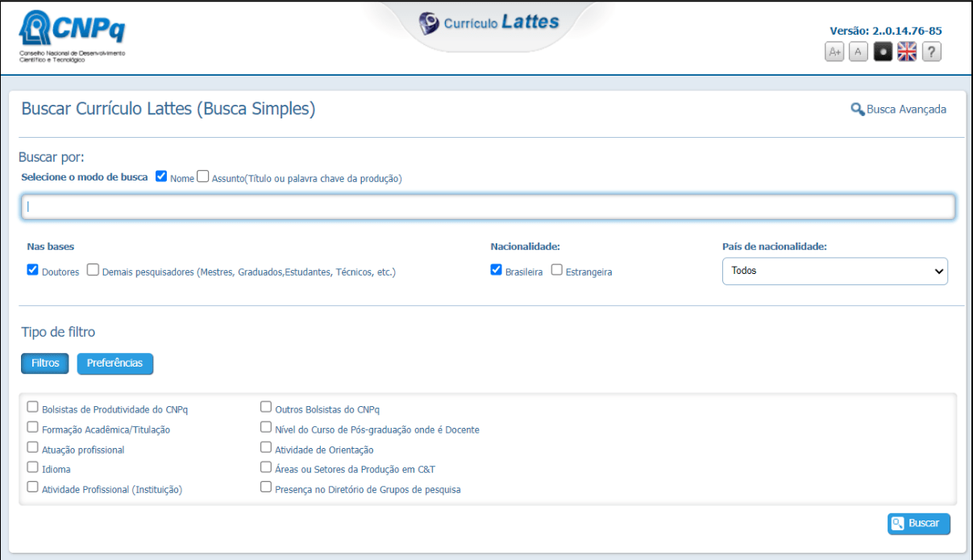This screenshot has width=973, height=560.
Task: Check Áreas ou Setores da Produção filter
Action: (266, 467)
